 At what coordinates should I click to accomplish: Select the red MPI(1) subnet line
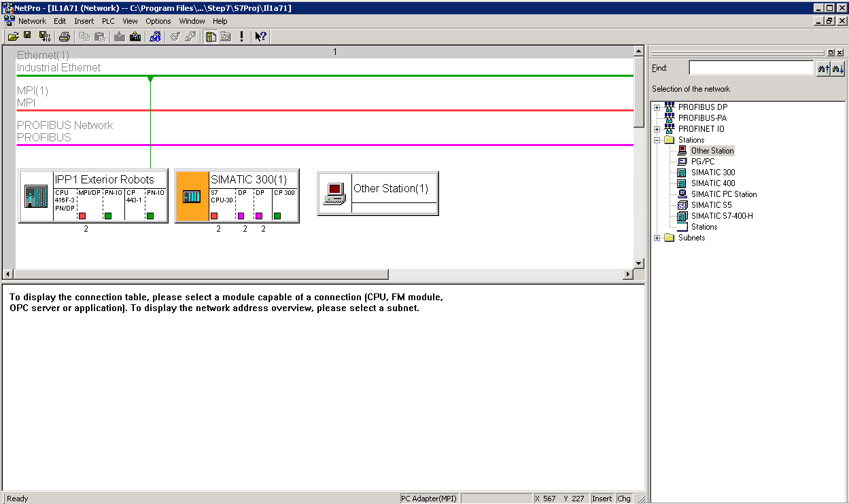[x=325, y=110]
